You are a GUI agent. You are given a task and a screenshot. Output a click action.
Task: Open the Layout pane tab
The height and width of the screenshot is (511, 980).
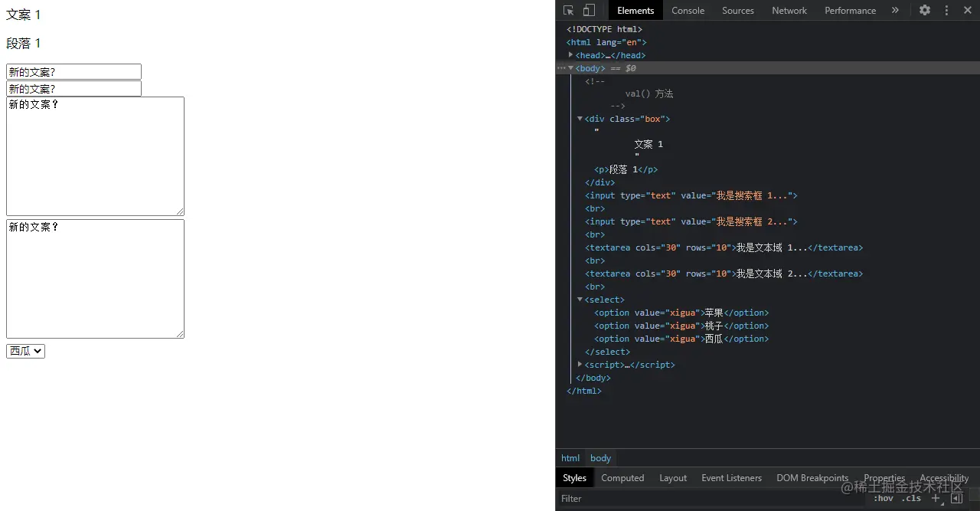[673, 477]
